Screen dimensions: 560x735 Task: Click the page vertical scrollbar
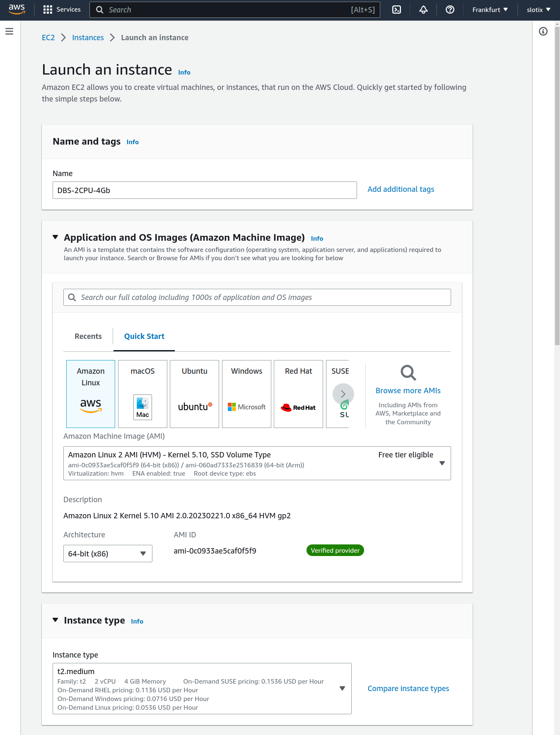[x=557, y=186]
